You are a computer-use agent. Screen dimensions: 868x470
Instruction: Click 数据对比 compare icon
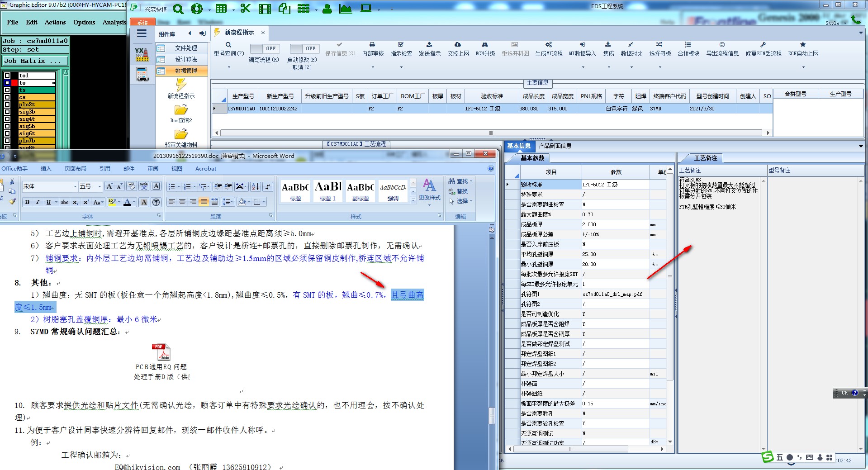pyautogui.click(x=631, y=45)
